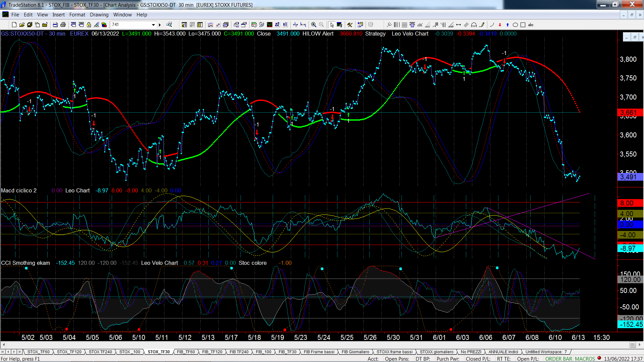
Task: Click the colored cubes icon
Action: click(x=104, y=24)
